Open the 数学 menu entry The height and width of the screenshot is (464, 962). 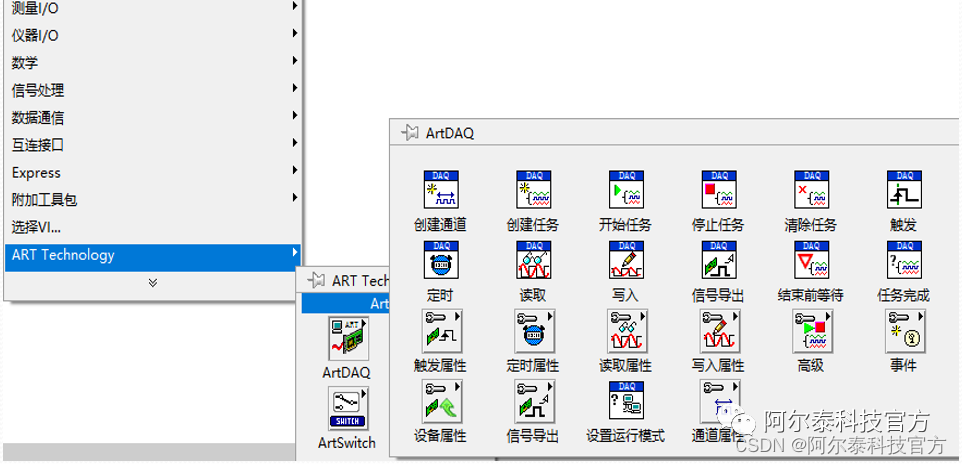click(153, 63)
